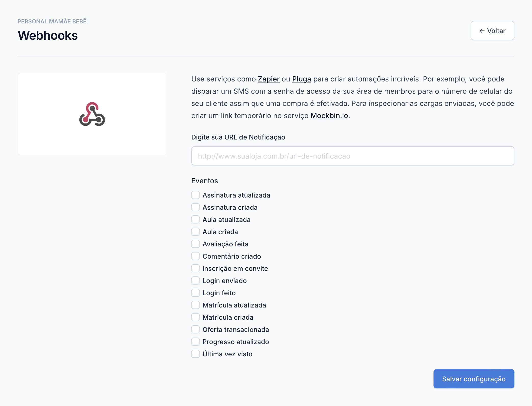Viewport: 532px width, 406px height.
Task: Enable the Matrícula atualizada event
Action: [x=195, y=305]
